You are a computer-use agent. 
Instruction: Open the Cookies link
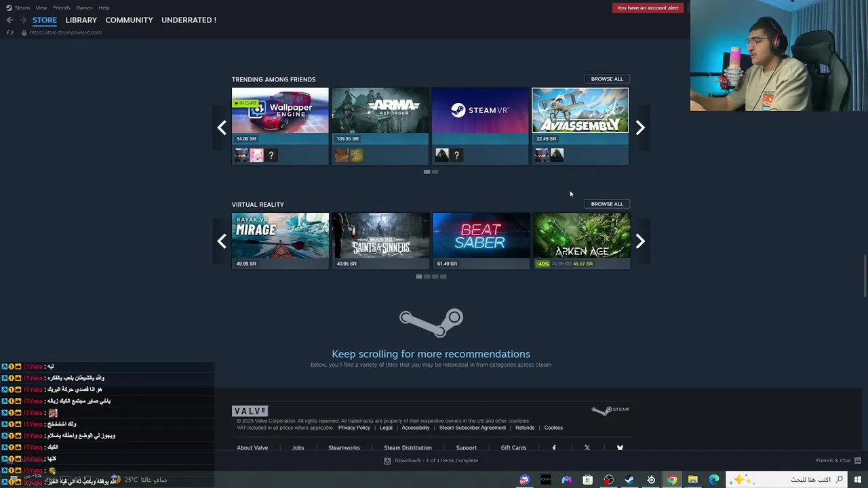[553, 428]
